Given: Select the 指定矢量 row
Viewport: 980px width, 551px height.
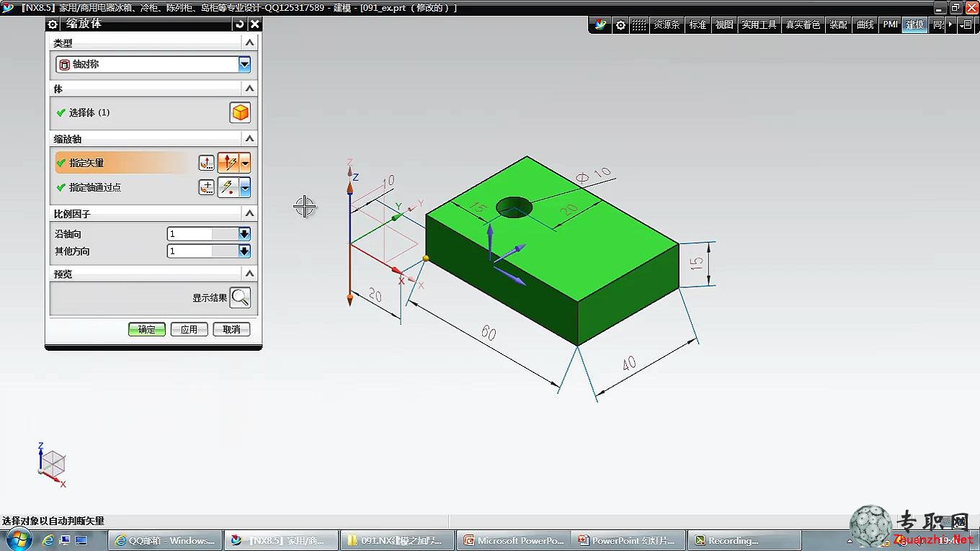Looking at the screenshot, I should pos(122,163).
